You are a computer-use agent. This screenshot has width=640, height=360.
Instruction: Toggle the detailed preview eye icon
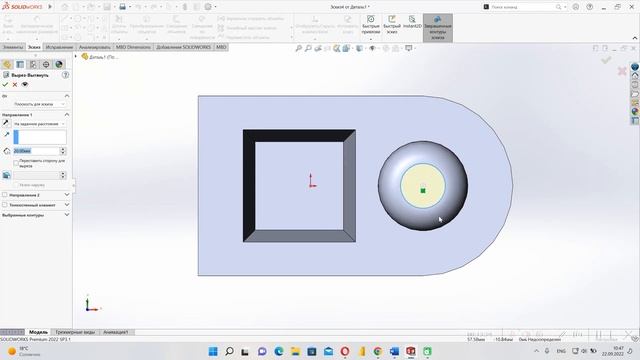click(x=25, y=84)
